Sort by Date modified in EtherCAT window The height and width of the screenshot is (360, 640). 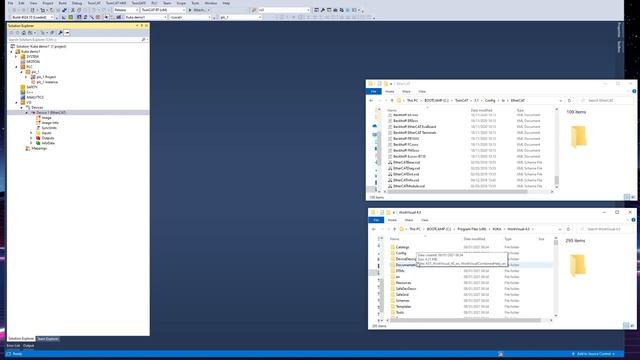click(x=482, y=110)
